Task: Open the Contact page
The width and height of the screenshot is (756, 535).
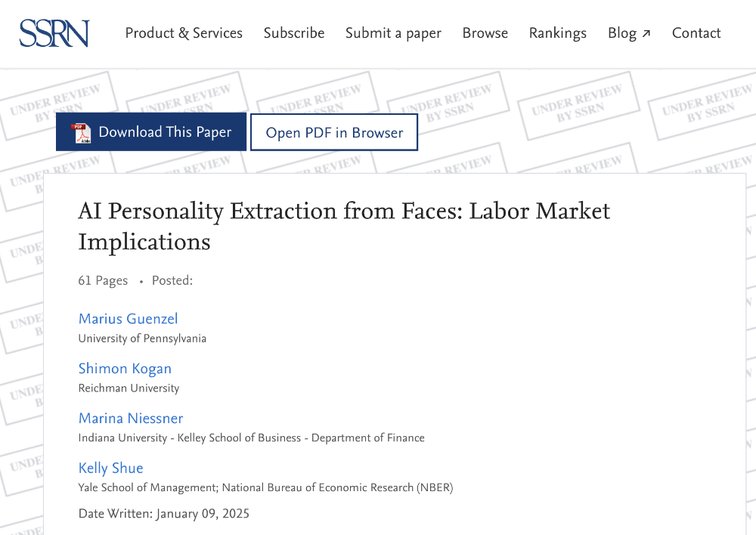Action: 696,32
